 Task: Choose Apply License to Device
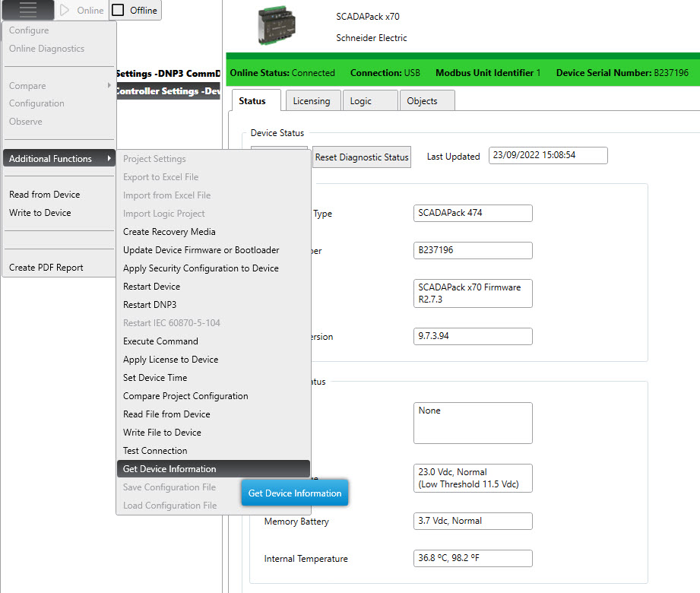coord(170,360)
